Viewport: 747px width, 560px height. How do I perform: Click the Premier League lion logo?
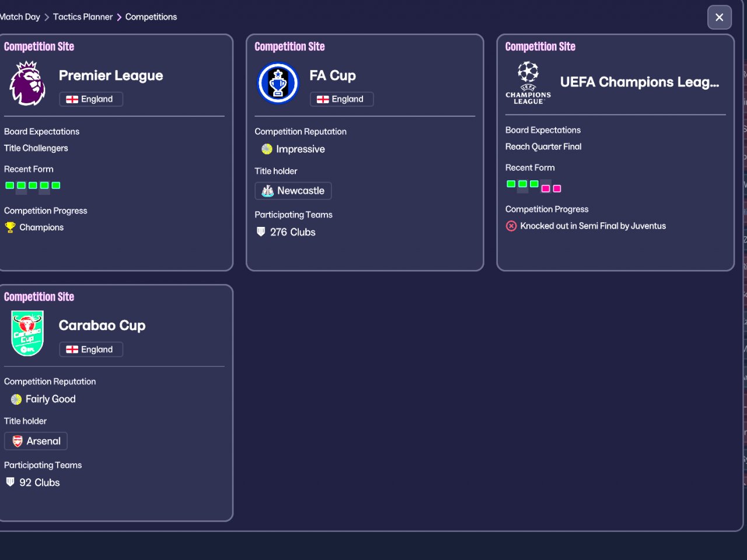click(x=27, y=83)
